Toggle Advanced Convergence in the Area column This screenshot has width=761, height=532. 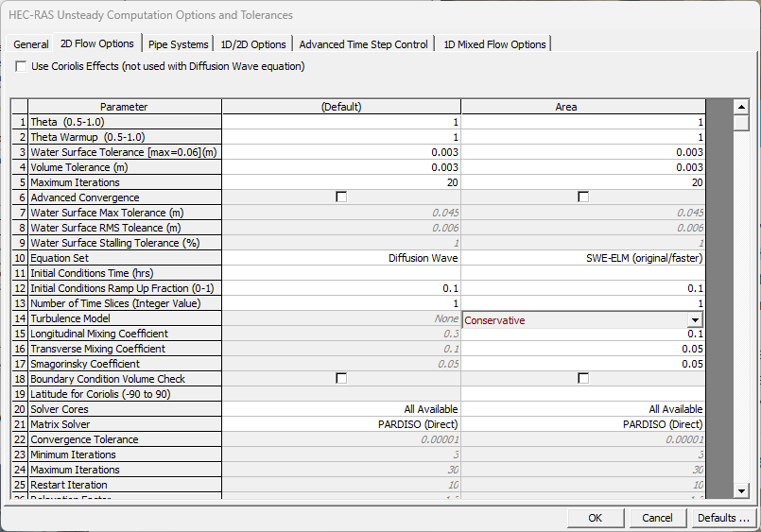coord(583,197)
